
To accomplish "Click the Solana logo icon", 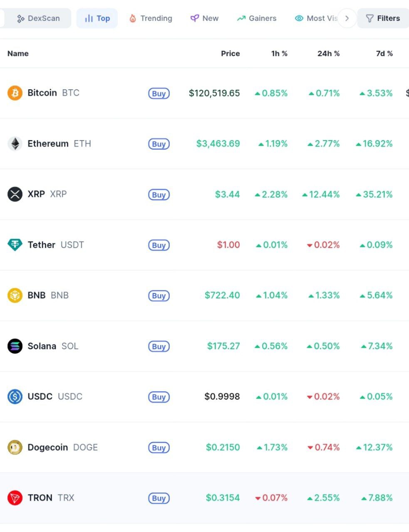I will 15,346.
